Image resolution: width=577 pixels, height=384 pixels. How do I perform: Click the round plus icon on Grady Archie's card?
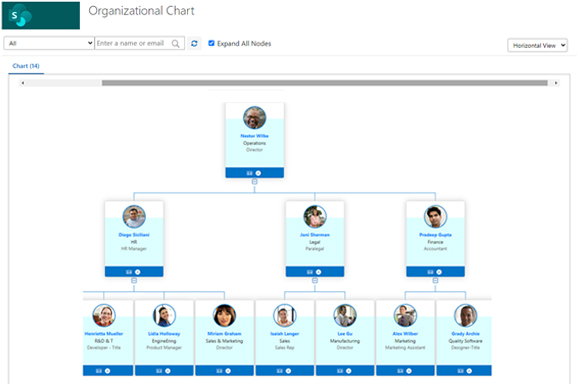pyautogui.click(x=469, y=371)
